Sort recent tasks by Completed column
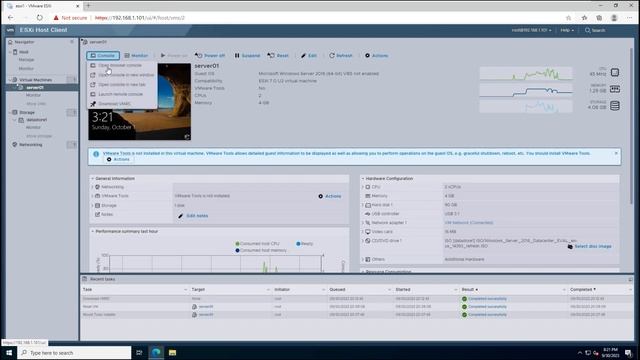This screenshot has width=640, height=360. (582, 289)
